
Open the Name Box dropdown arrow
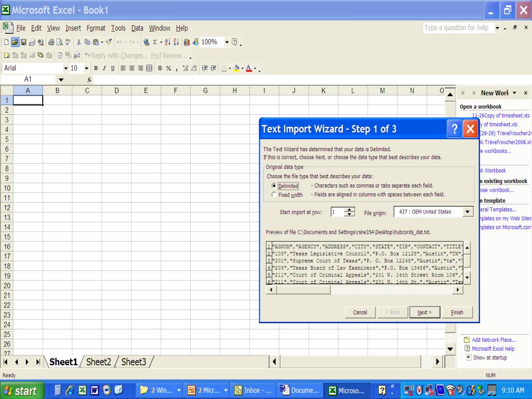[x=61, y=79]
